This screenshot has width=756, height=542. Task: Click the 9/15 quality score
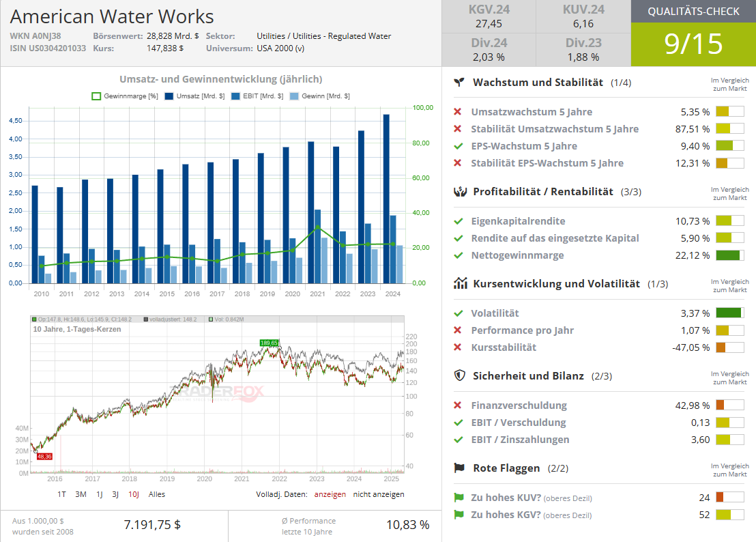(x=693, y=44)
